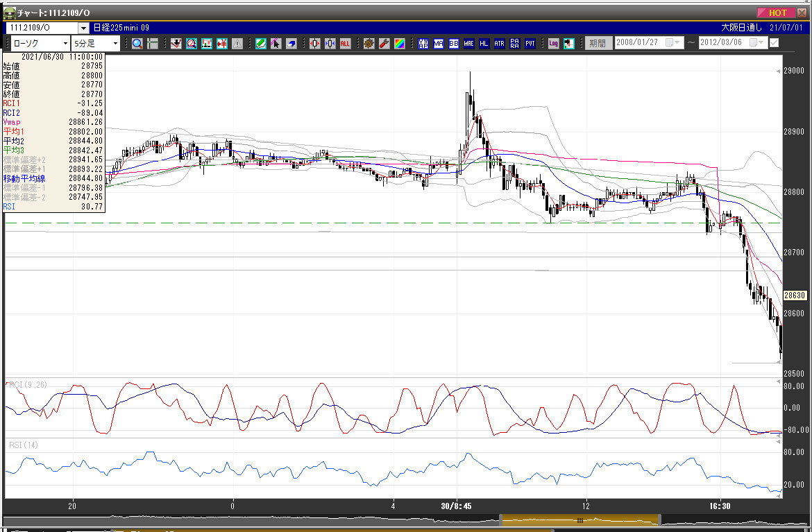Screen dimensions: 812x532
Task: Select the blue eraser tool
Action: click(291, 44)
